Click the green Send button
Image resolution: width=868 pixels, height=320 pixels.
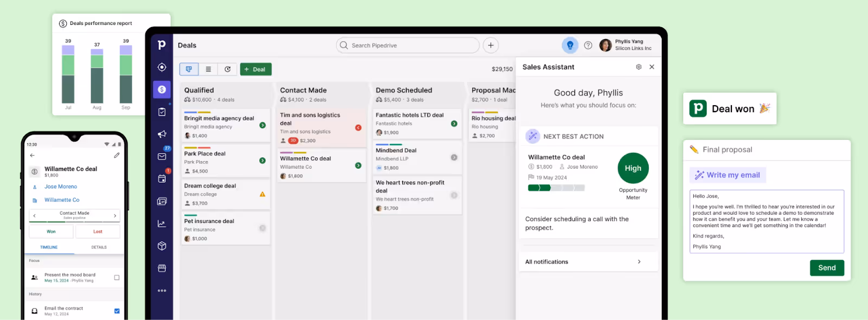[827, 268]
